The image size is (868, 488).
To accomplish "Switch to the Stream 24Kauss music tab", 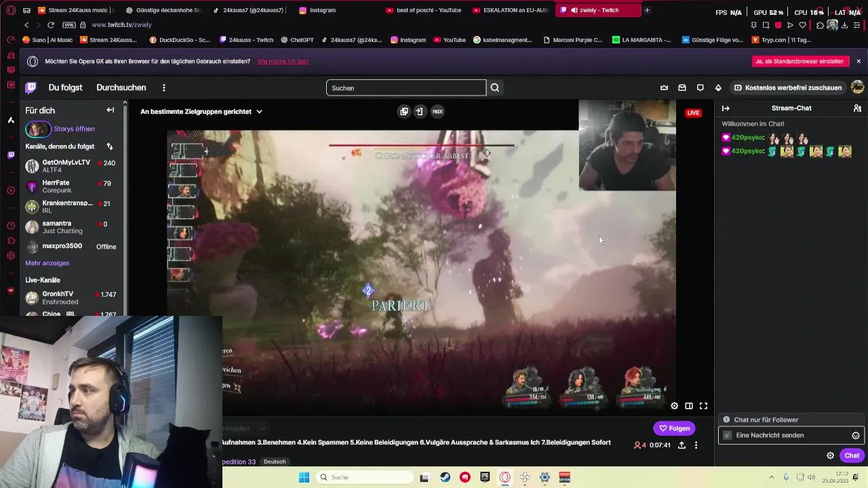I will point(76,10).
